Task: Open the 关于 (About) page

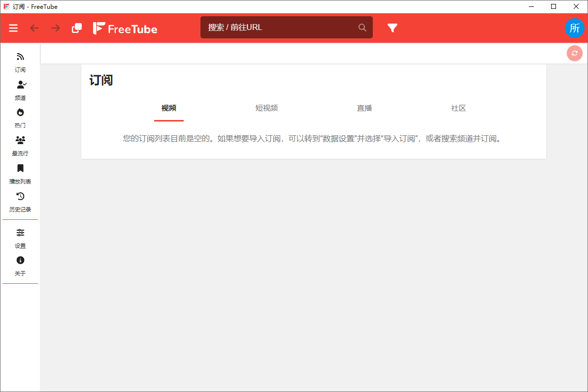Action: point(20,266)
